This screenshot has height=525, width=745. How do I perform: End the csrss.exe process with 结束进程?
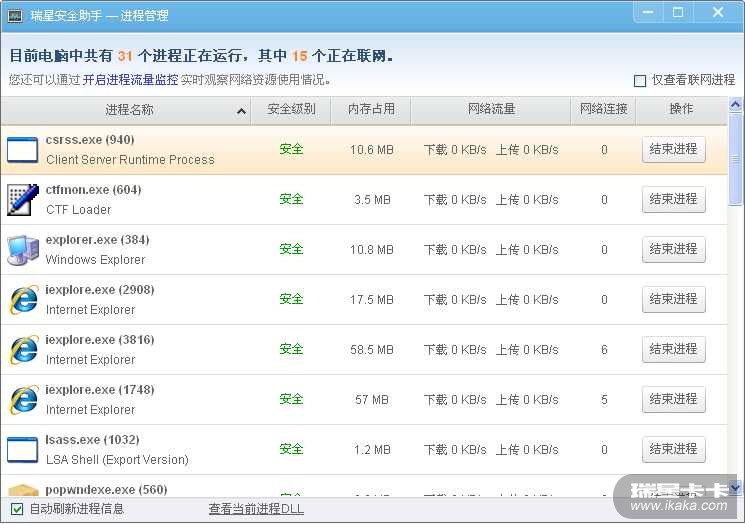(x=673, y=150)
